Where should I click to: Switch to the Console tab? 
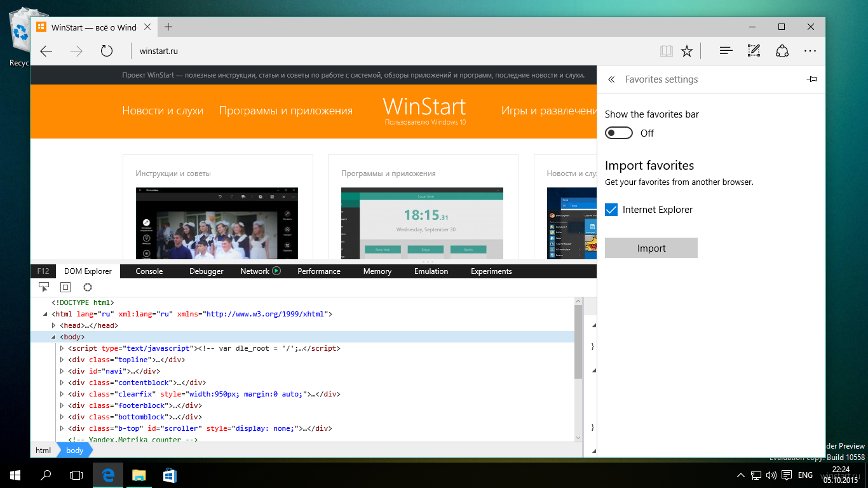coord(149,271)
